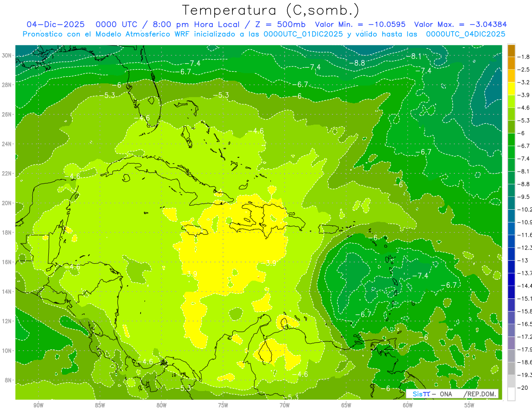This screenshot has height=411, width=532.
Task: Click the '85W' longitude axis label
Action: [x=100, y=405]
